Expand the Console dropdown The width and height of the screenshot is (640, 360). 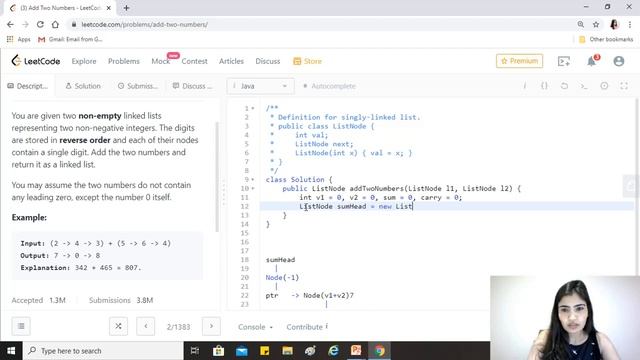[x=256, y=327]
